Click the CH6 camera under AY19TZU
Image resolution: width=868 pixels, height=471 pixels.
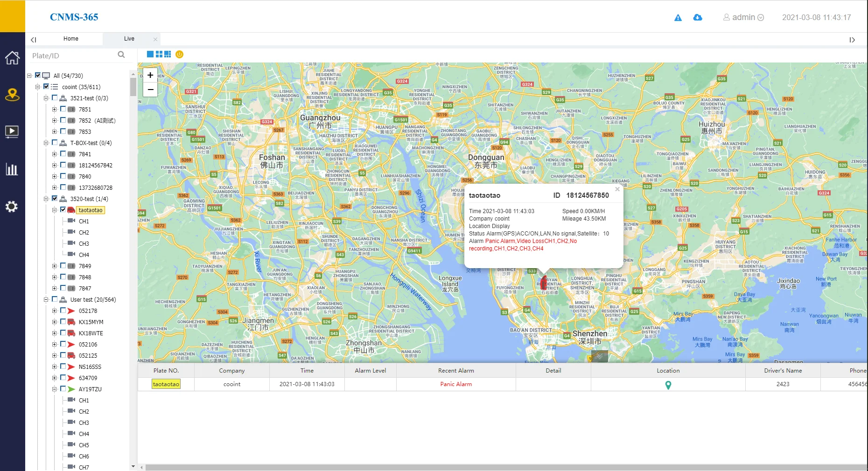click(84, 457)
